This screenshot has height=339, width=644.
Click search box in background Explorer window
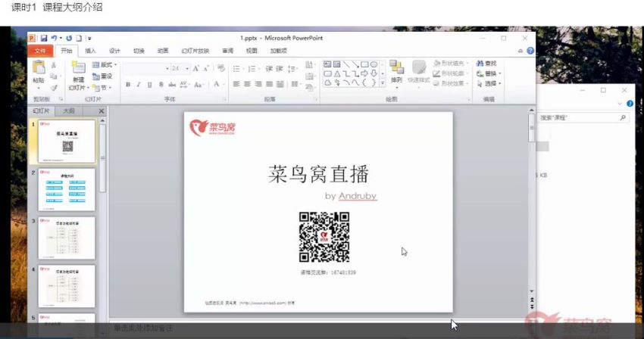click(583, 118)
